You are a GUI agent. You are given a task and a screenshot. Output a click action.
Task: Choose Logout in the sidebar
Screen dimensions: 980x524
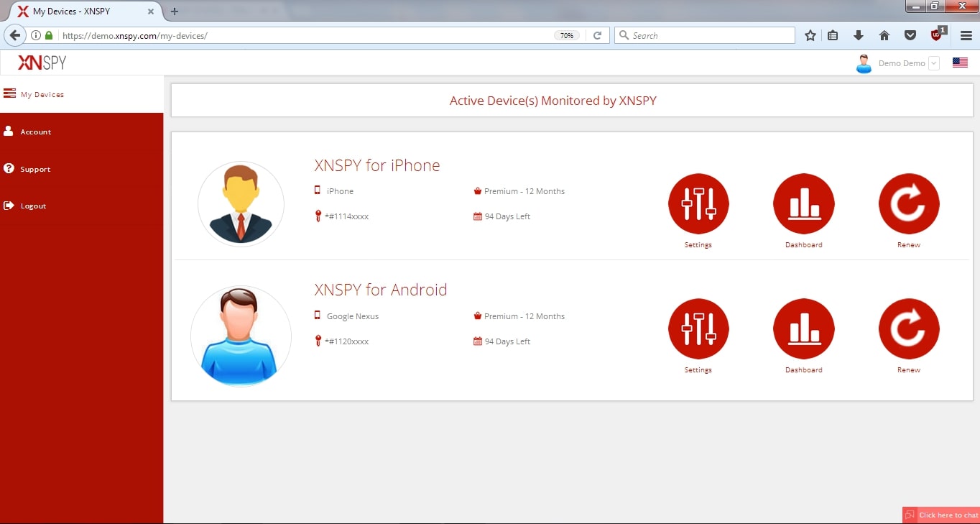82,206
